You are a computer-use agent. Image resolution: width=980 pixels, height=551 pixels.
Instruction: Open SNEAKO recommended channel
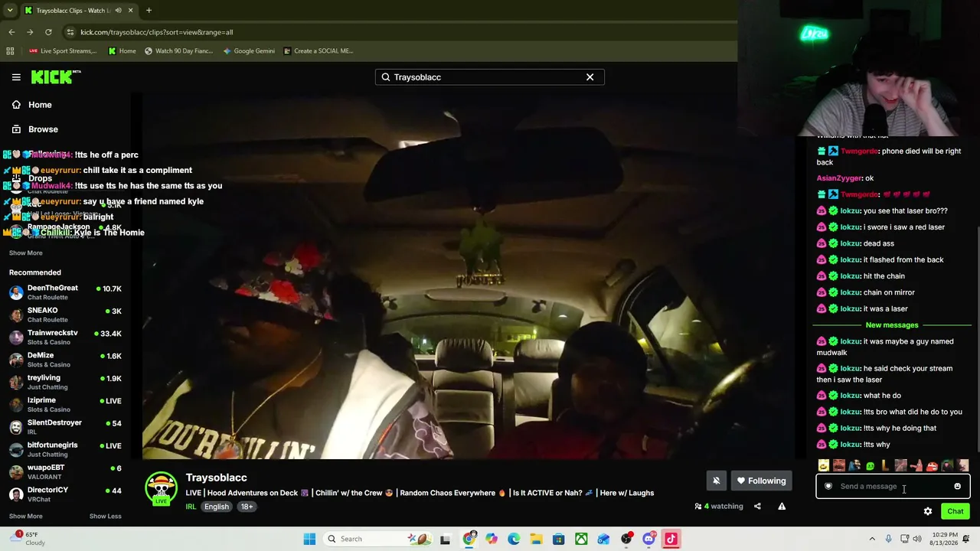pos(66,315)
